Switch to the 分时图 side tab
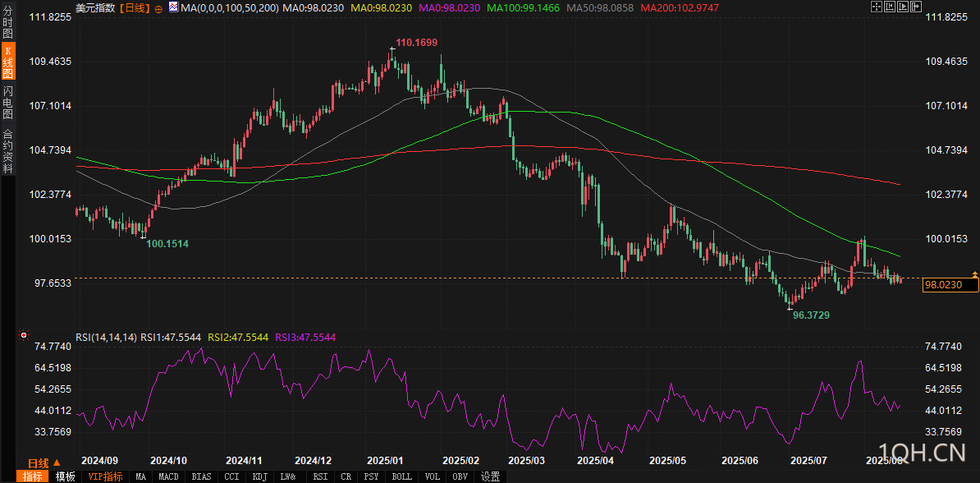The width and height of the screenshot is (980, 483). coord(7,24)
